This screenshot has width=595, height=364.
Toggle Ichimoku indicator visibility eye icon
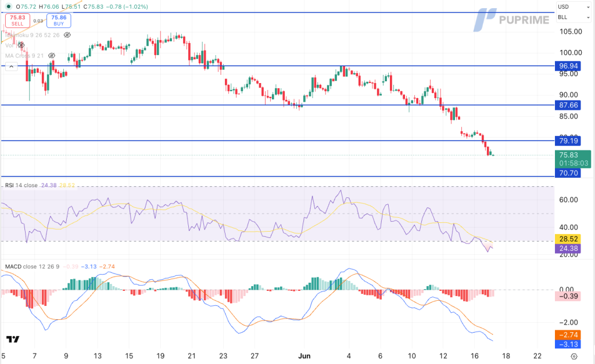tap(67, 35)
